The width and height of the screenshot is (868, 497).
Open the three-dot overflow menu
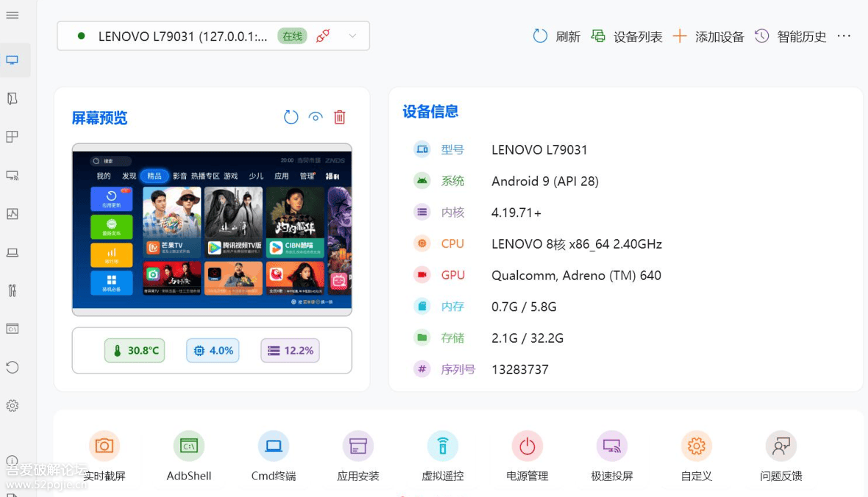844,36
